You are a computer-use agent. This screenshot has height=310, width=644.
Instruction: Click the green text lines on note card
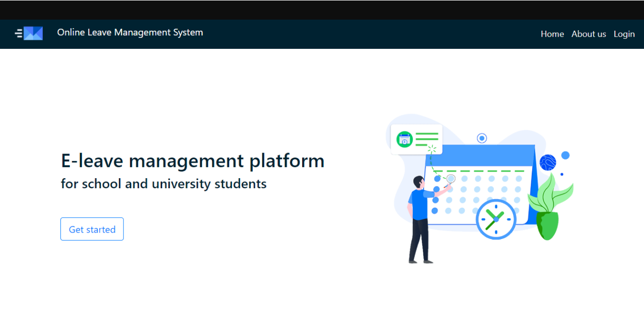[427, 139]
